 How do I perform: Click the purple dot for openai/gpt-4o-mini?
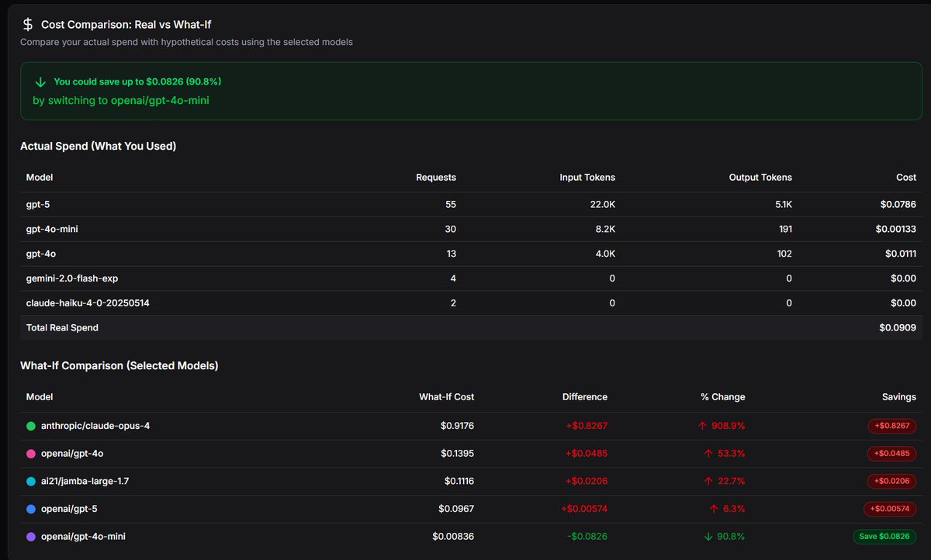31,536
